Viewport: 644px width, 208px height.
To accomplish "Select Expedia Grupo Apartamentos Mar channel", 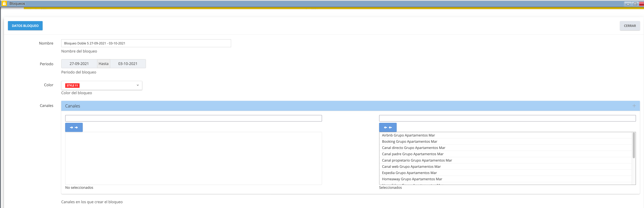I will click(x=409, y=173).
